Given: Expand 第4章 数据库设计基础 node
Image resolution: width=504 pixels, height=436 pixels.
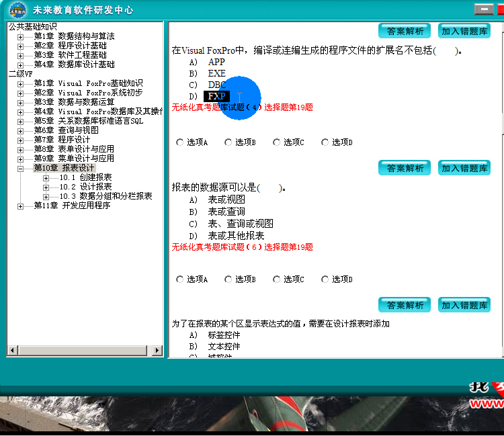Looking at the screenshot, I should click(x=20, y=65).
